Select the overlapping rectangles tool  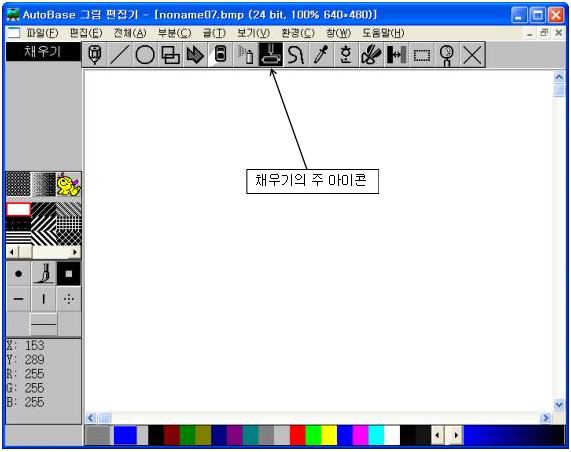coord(170,55)
